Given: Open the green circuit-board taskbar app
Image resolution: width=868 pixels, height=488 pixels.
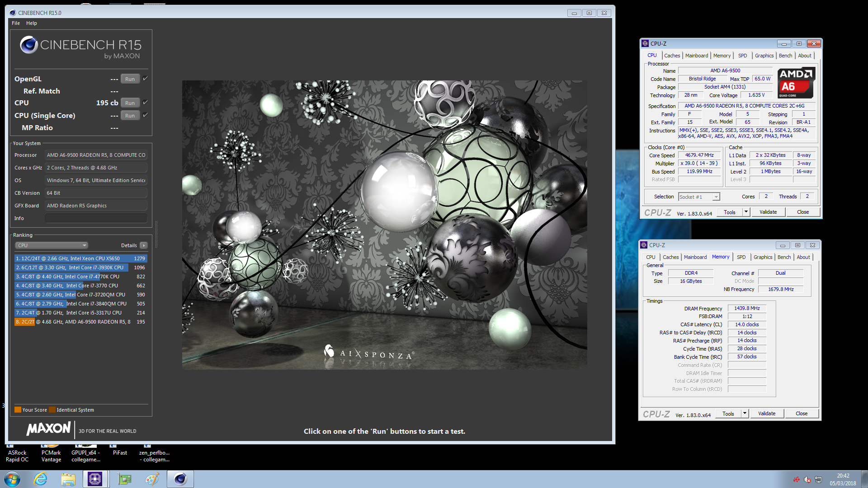Looking at the screenshot, I should (124, 479).
